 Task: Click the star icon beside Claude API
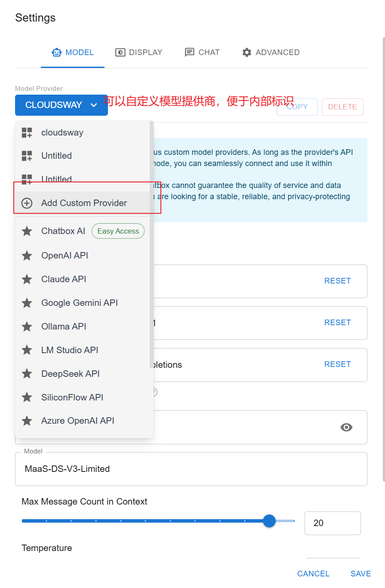tap(27, 279)
